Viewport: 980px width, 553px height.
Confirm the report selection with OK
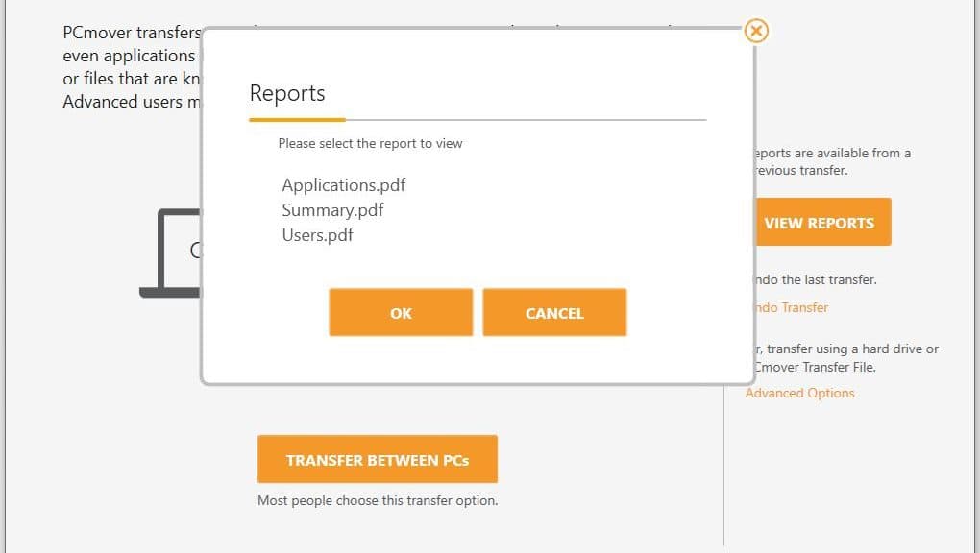click(401, 313)
